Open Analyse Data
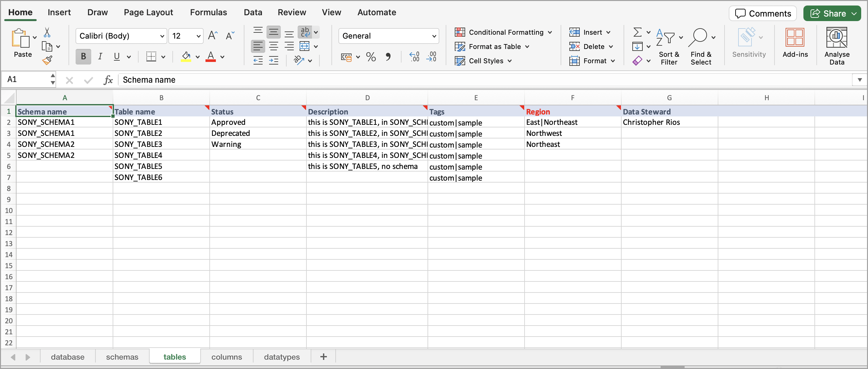868x369 pixels. (x=837, y=46)
